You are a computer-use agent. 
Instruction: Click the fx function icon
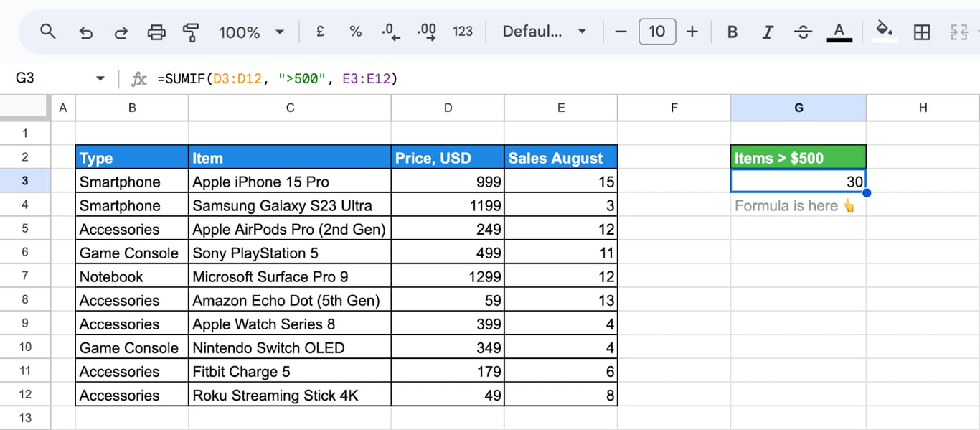(x=138, y=79)
